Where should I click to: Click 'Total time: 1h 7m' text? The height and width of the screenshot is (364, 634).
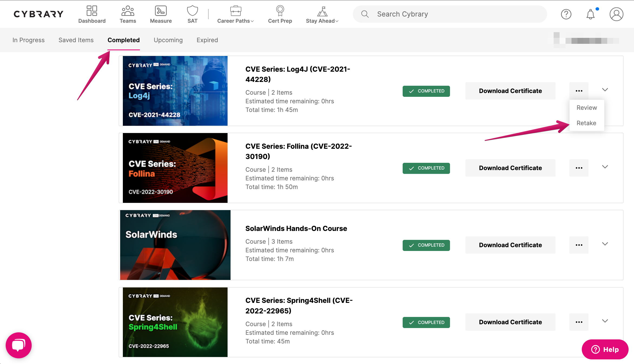click(x=270, y=259)
